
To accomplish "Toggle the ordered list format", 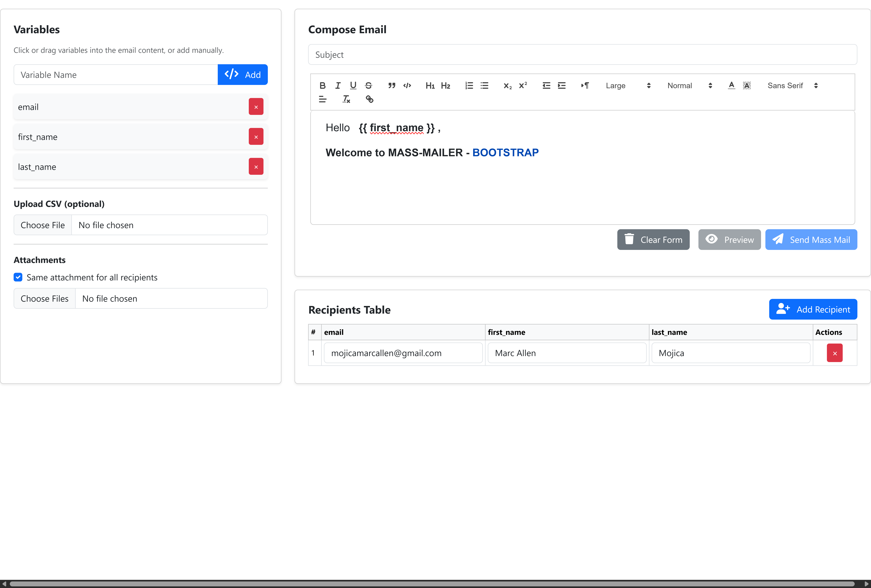I will 468,85.
